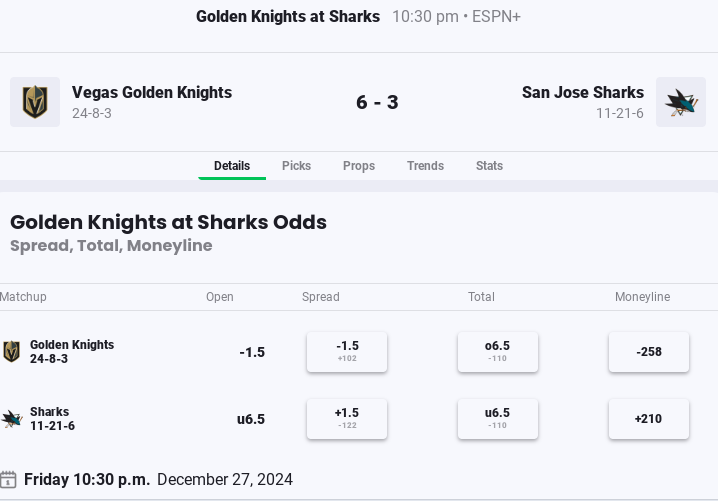Click the calendar icon beside Friday date
Image resolution: width=718 pixels, height=501 pixels.
(x=8, y=479)
